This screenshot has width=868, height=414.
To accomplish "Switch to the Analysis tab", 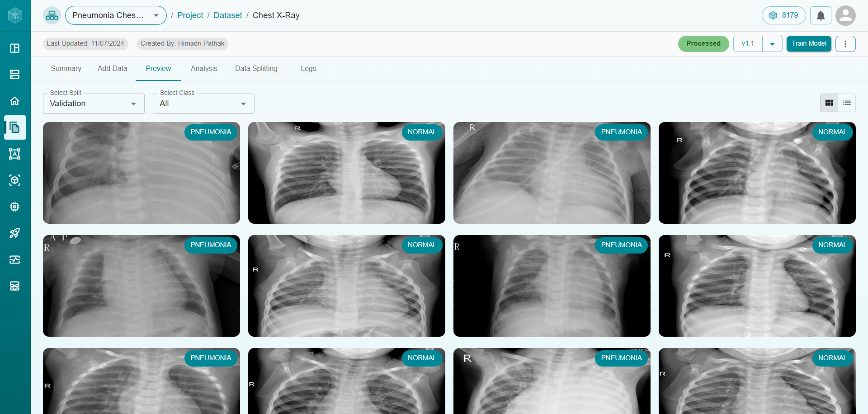I will coord(204,69).
